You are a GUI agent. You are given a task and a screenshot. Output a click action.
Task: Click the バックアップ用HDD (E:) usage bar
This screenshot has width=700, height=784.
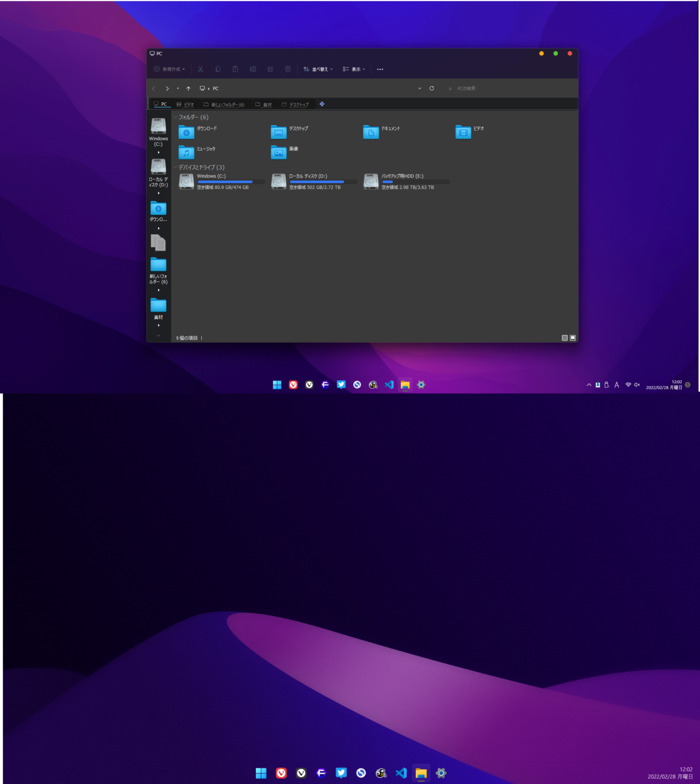click(416, 182)
